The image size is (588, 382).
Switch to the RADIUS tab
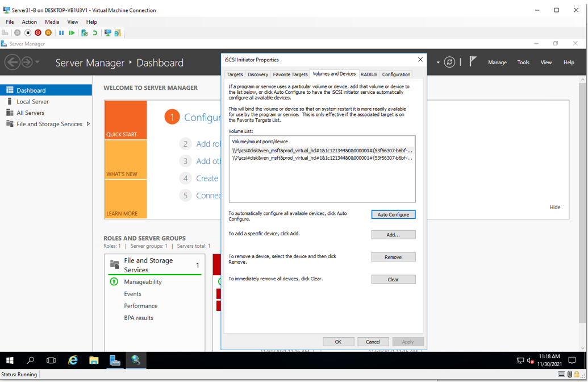(x=369, y=74)
